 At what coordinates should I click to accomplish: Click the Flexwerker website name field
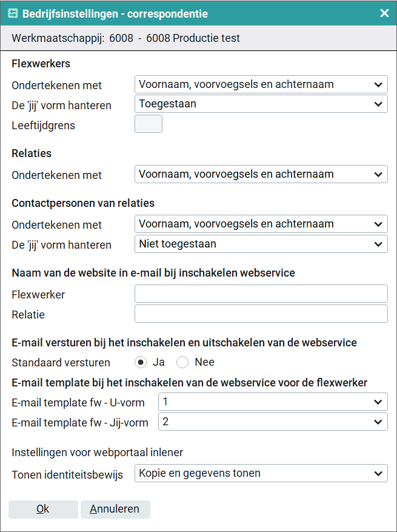(261, 294)
